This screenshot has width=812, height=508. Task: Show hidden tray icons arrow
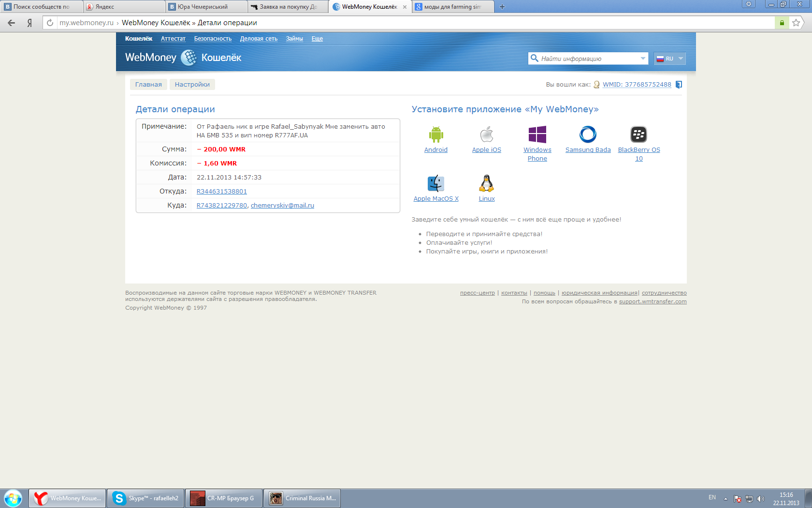point(725,499)
